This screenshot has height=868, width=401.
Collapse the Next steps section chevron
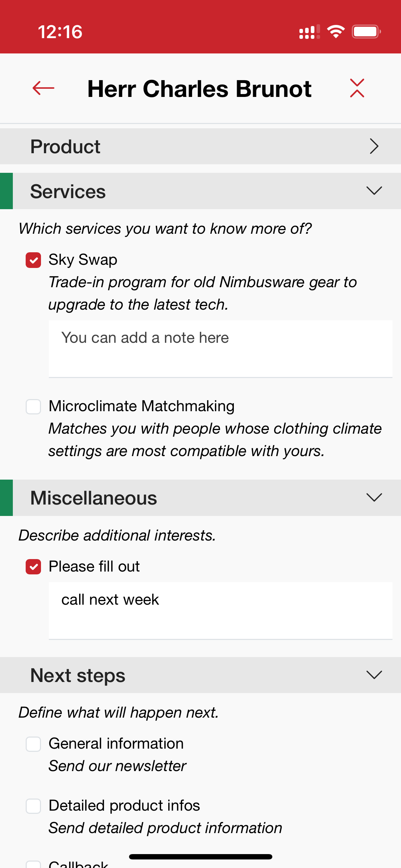[374, 675]
